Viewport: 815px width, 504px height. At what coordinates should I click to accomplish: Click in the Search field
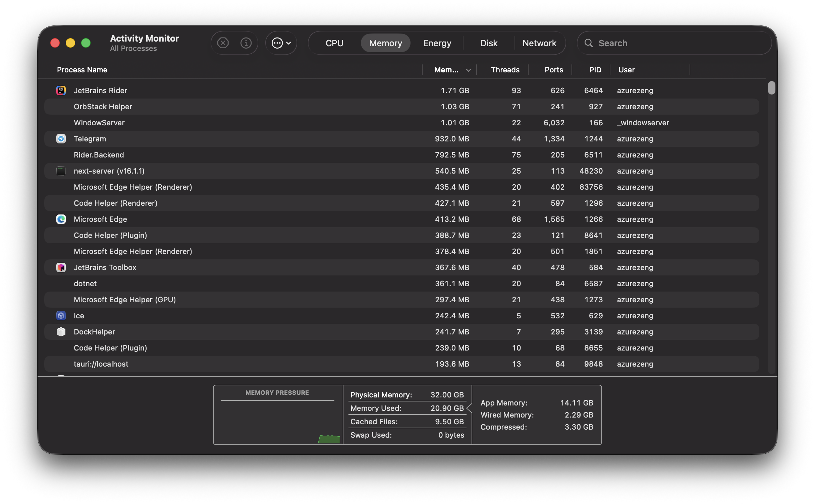[x=677, y=43]
